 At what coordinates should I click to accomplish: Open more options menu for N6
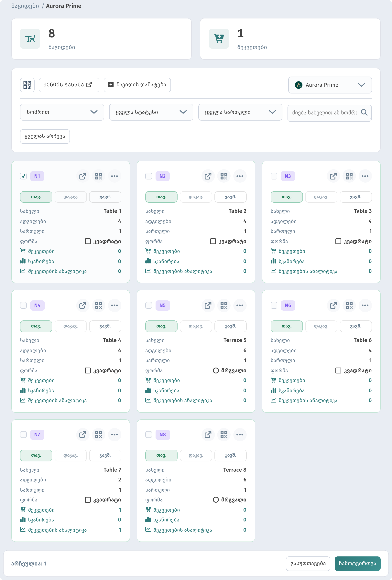[x=365, y=306]
